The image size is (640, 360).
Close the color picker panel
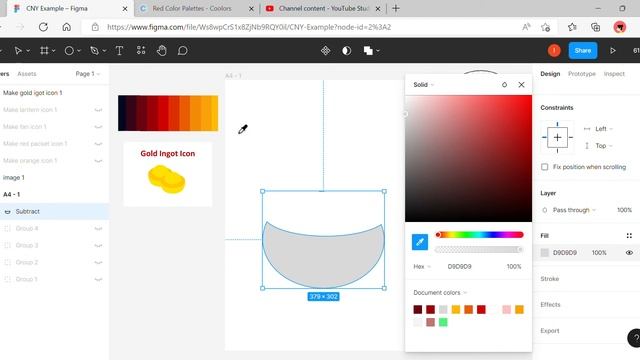tap(521, 84)
